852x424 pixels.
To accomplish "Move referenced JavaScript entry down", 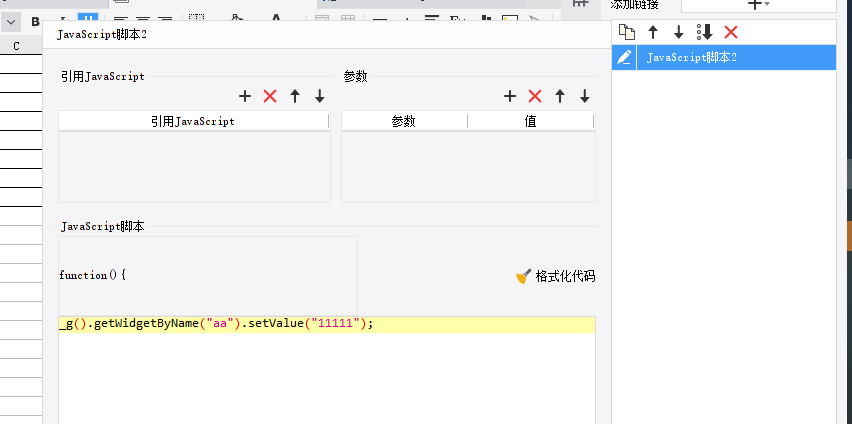I will tap(320, 96).
